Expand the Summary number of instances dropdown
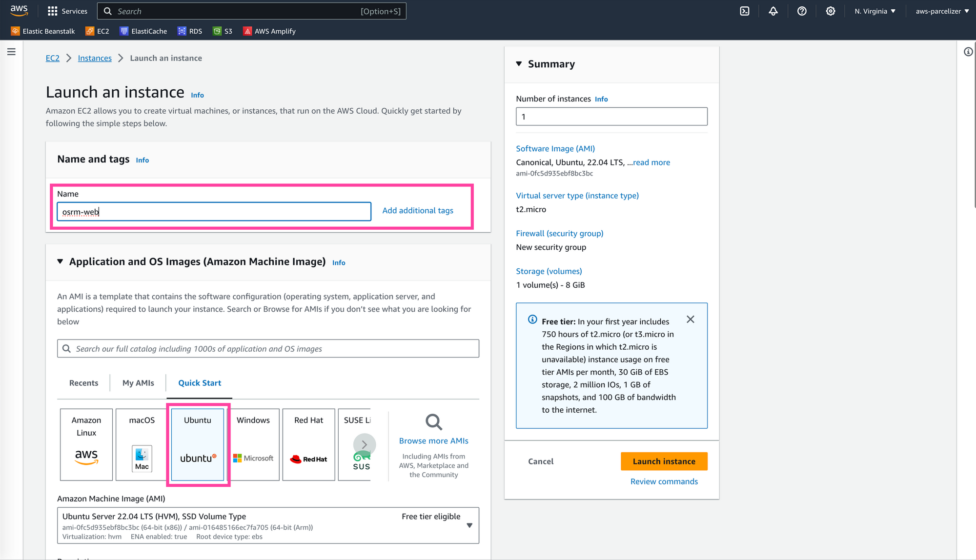This screenshot has width=976, height=560. click(610, 116)
